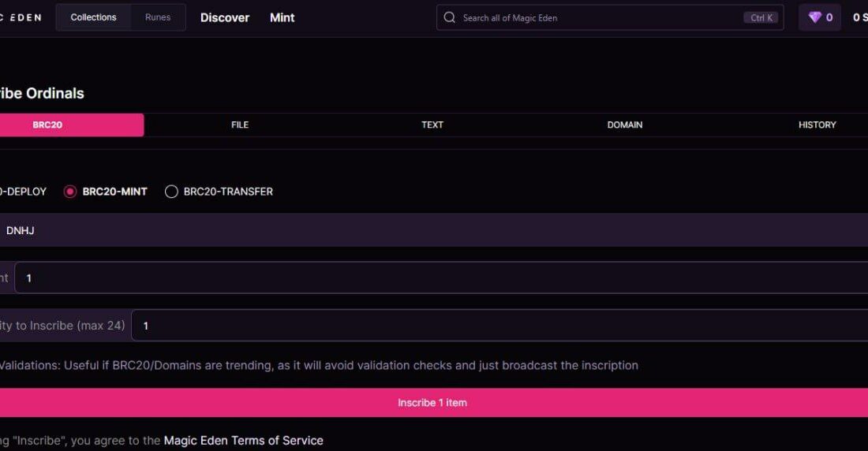Image resolution: width=868 pixels, height=451 pixels.
Task: Click the Ctrl K shortcut badge
Action: coord(761,17)
